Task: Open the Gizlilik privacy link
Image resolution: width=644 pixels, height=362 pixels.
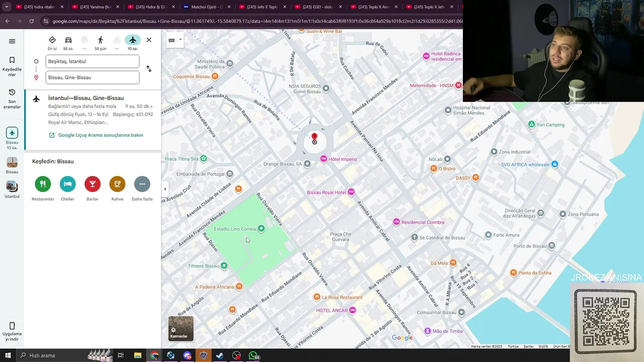Action: coord(543,346)
